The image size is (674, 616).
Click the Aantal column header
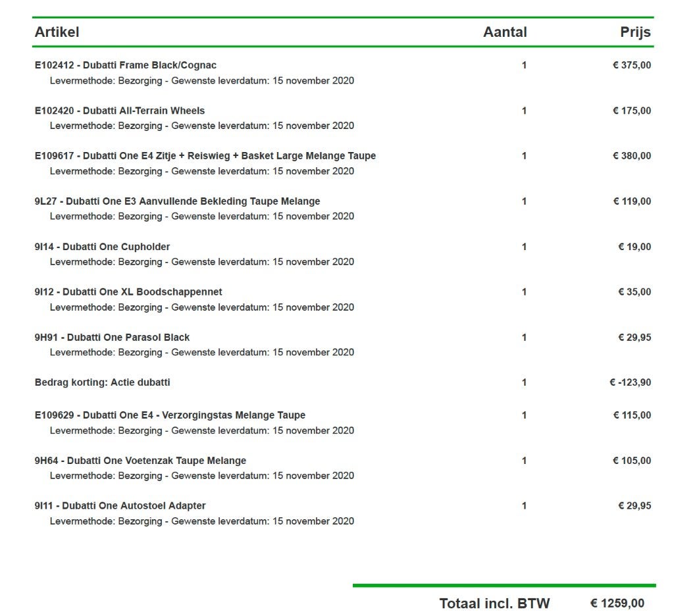click(x=505, y=32)
